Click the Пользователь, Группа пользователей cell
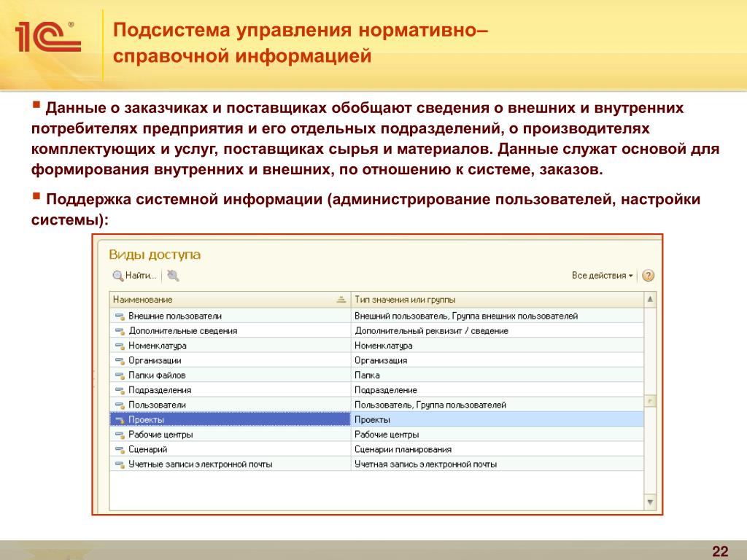Viewport: 747px width, 560px height. (498, 405)
